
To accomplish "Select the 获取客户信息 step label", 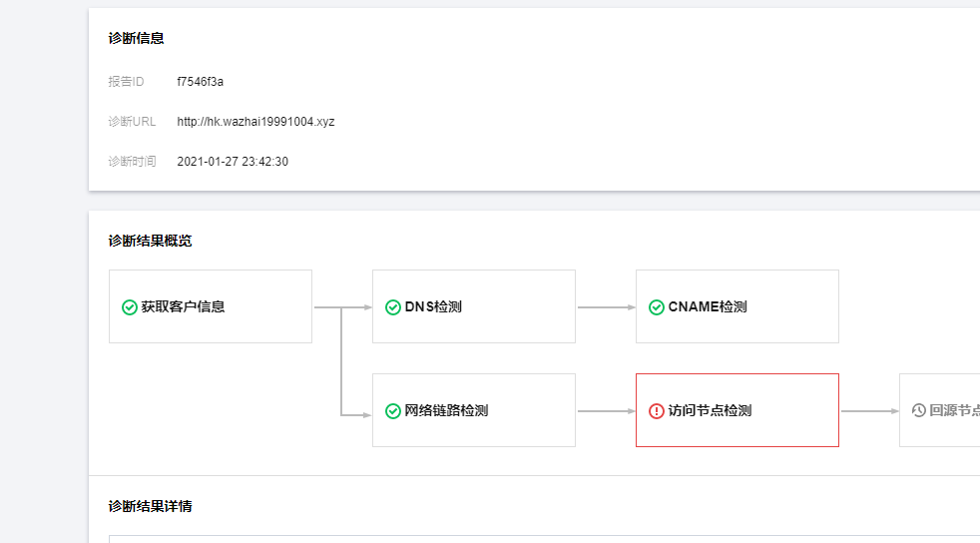I will [x=183, y=307].
